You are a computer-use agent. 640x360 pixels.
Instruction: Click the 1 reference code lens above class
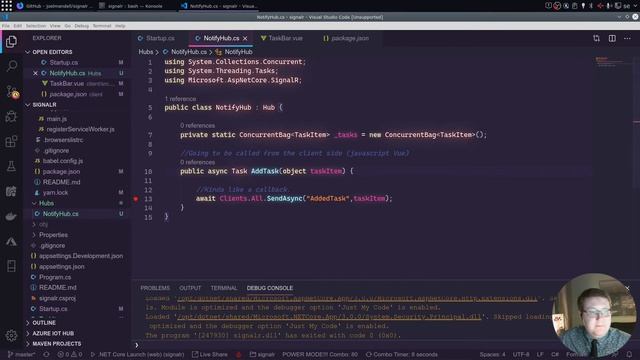[x=180, y=99]
